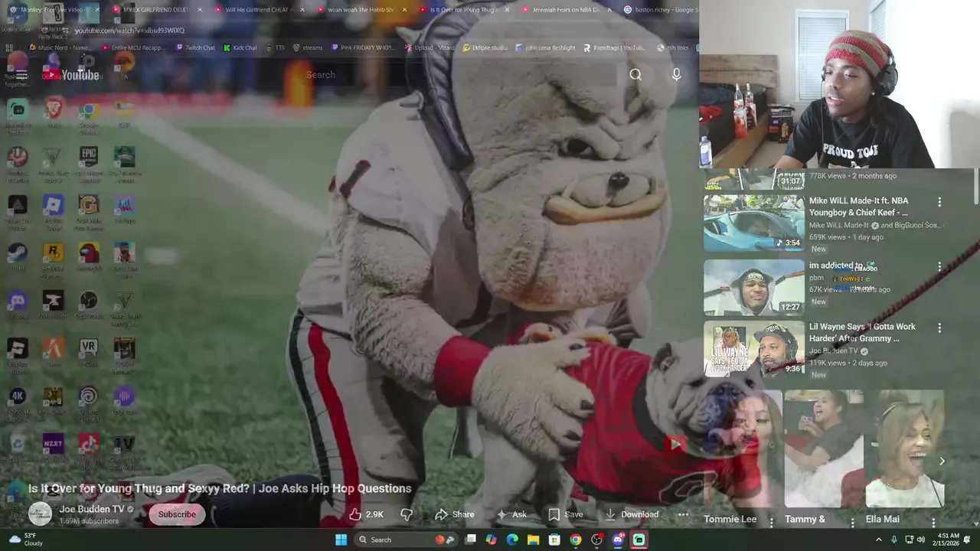Open options for Ella Mai short
Screen dimensions: 980x551
coord(933,522)
